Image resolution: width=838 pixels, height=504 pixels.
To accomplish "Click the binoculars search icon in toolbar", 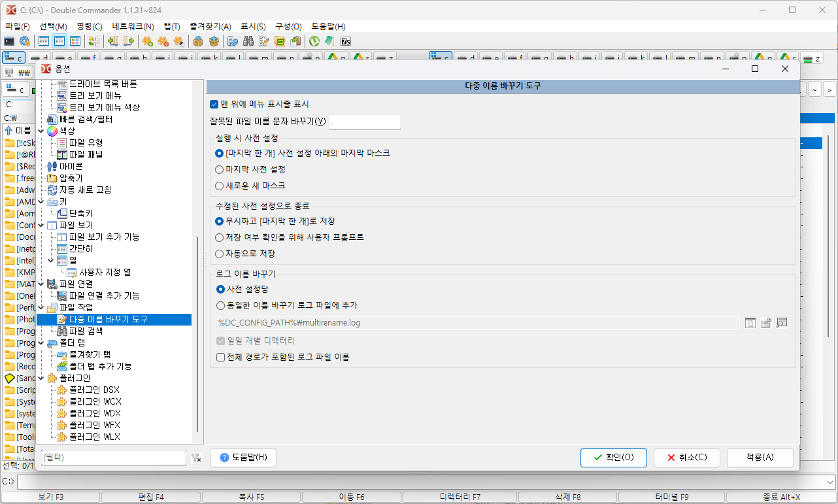I will click(248, 41).
